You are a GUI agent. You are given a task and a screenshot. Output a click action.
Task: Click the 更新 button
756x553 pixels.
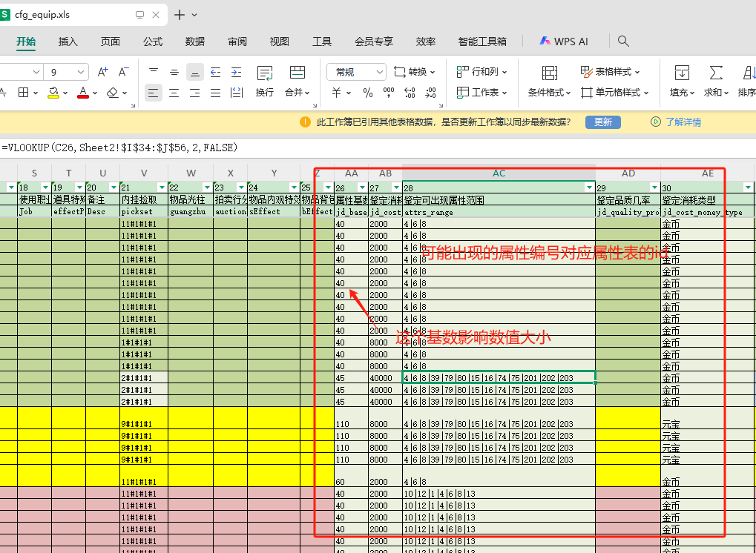pos(602,122)
